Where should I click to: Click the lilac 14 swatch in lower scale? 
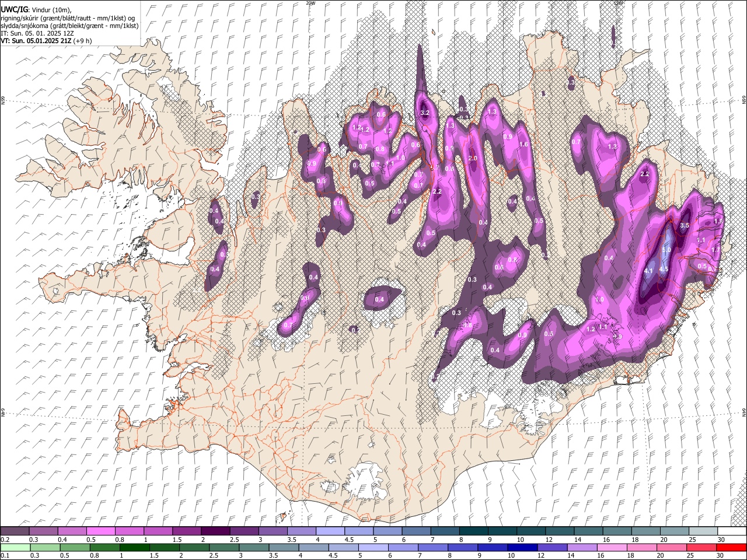[x=582, y=548]
